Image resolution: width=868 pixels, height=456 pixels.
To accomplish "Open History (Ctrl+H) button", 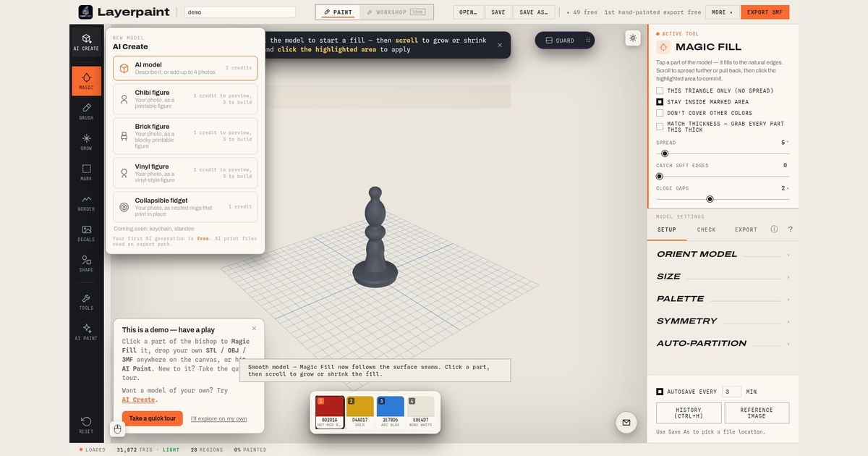I will (x=689, y=413).
